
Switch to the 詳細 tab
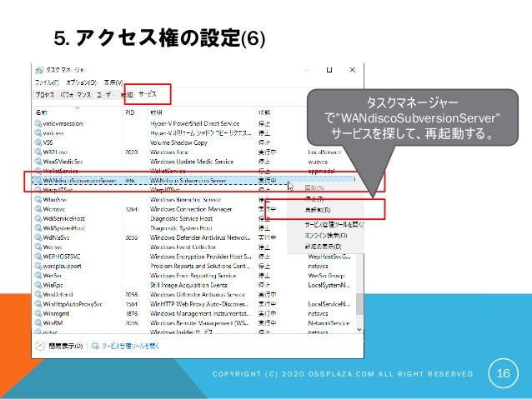point(127,95)
